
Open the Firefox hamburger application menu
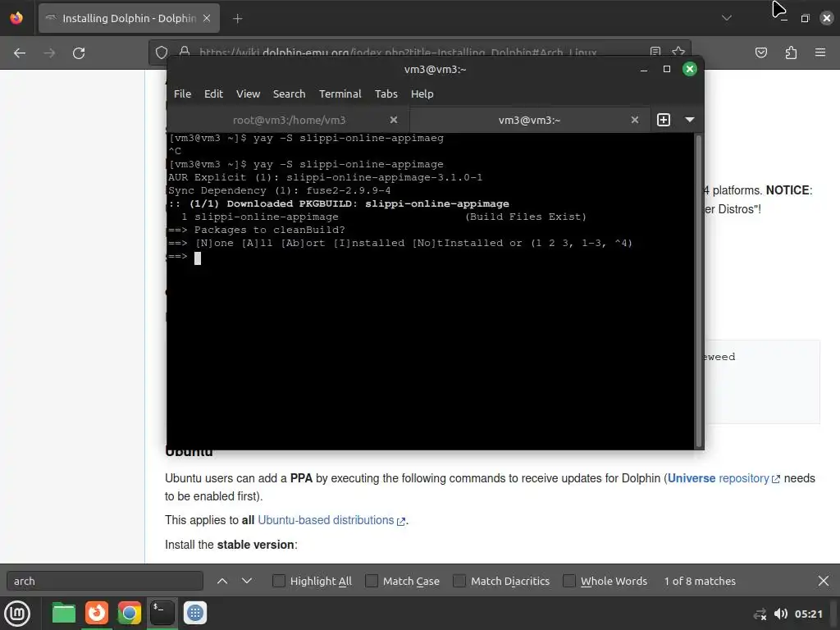(820, 52)
